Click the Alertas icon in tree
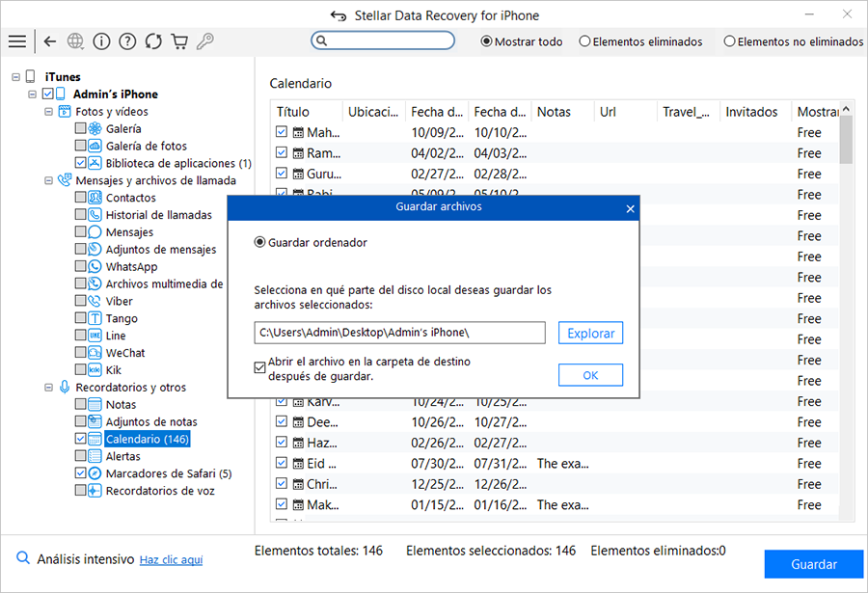The width and height of the screenshot is (868, 593). click(x=95, y=456)
